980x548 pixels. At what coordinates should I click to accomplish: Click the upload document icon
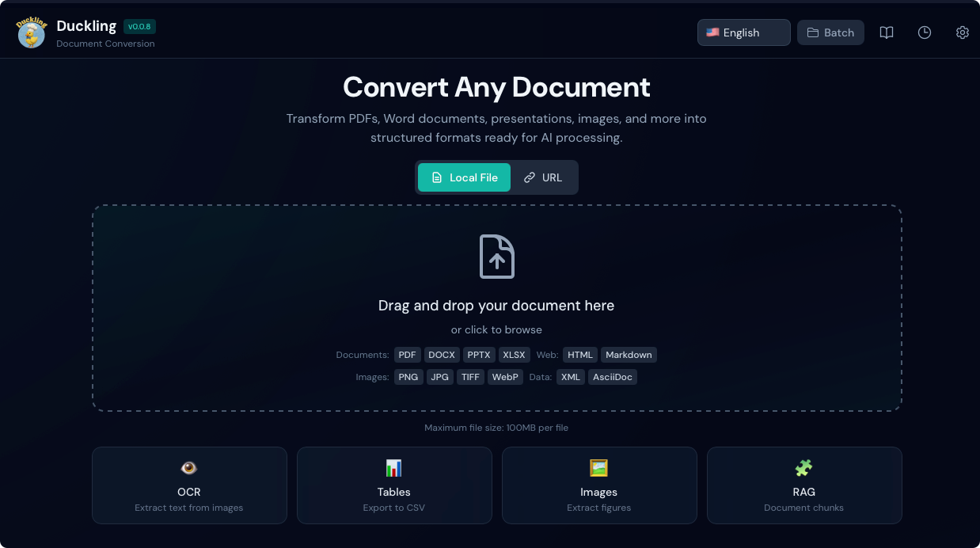tap(497, 257)
